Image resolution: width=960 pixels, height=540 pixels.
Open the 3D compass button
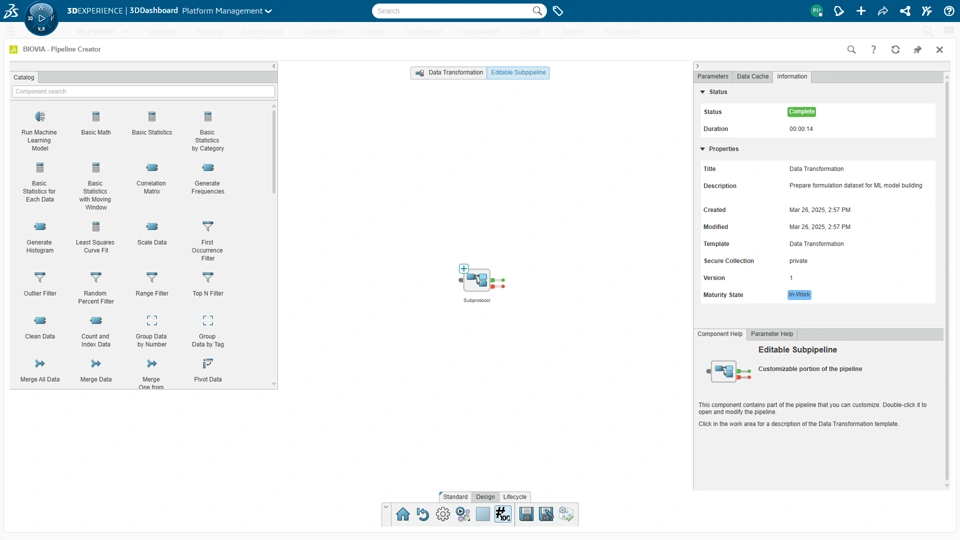[x=41, y=18]
